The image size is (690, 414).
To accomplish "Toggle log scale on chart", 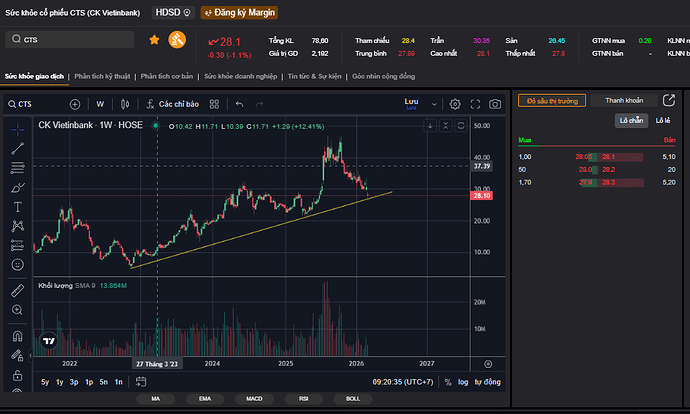I will pos(462,382).
